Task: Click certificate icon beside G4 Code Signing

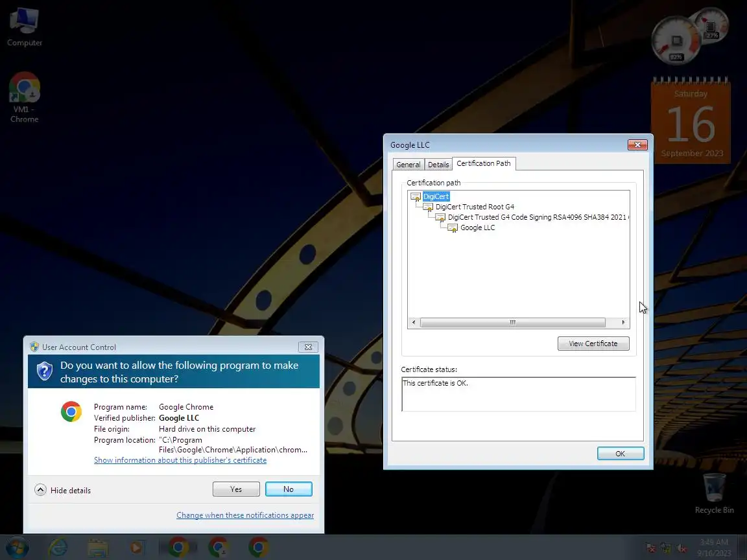Action: point(441,217)
